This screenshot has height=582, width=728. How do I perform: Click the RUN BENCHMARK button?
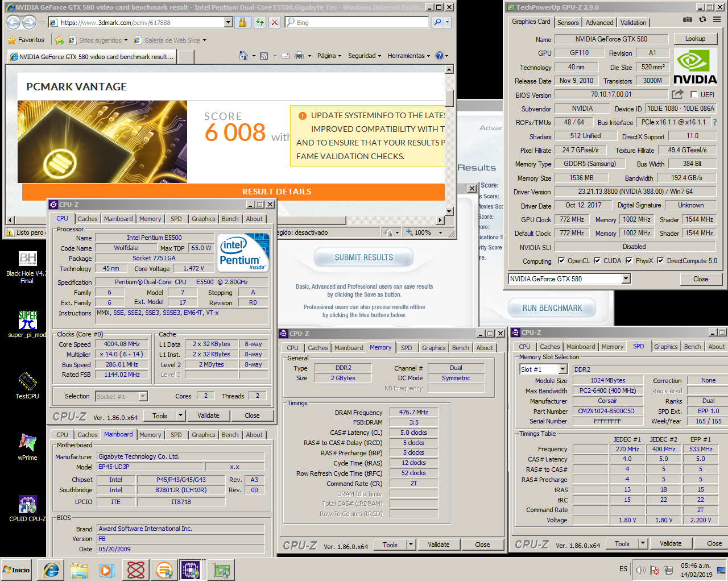click(552, 308)
